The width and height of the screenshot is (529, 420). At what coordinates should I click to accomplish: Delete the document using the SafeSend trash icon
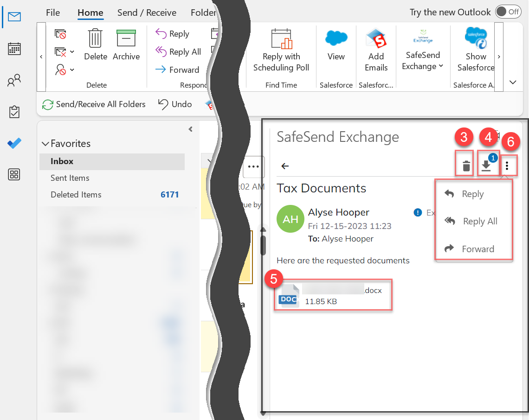click(464, 165)
